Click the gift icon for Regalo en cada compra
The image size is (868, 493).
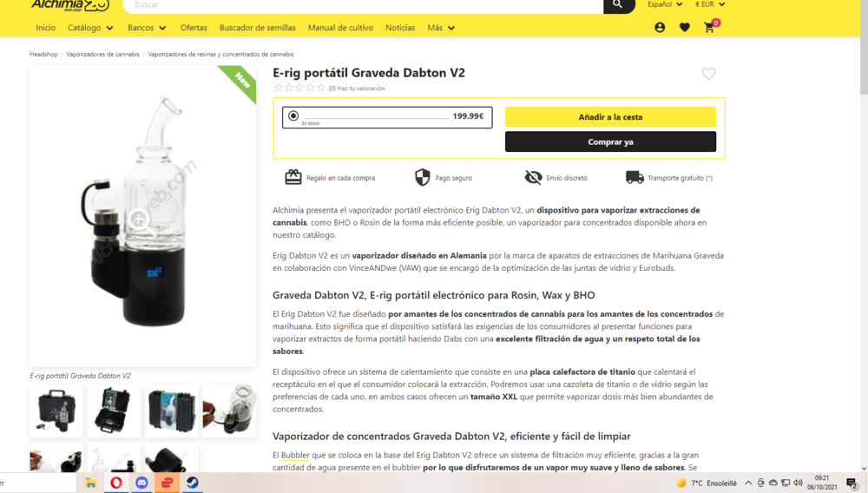point(293,177)
